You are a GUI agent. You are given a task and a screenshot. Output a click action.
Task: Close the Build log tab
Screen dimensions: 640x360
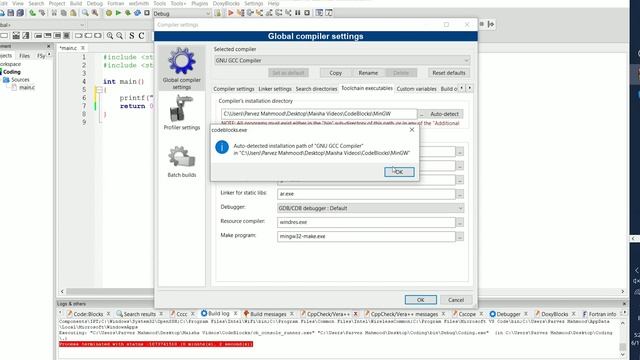pyautogui.click(x=235, y=313)
